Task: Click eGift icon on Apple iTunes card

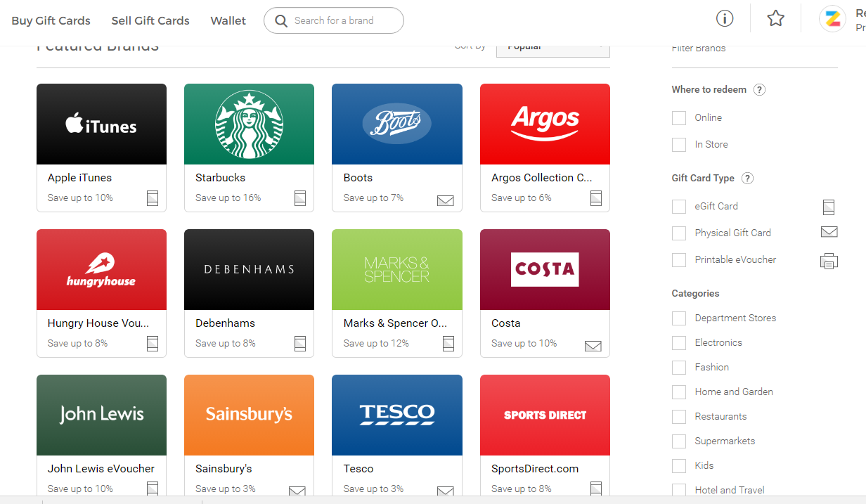Action: point(153,198)
